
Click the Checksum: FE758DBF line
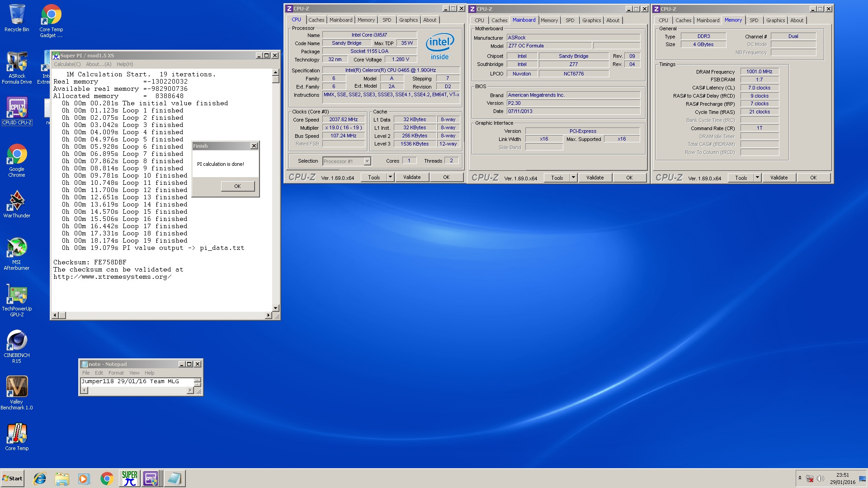coord(90,263)
